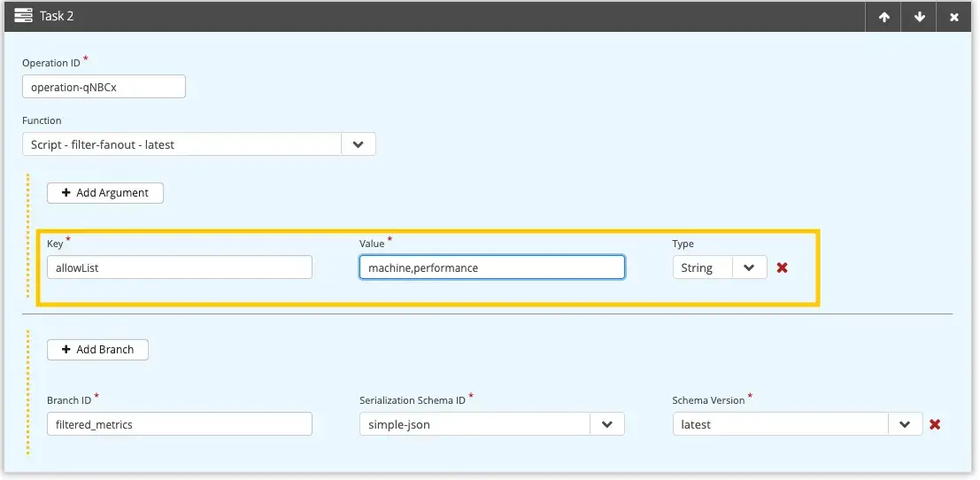Delete the filtered_metrics branch row

[x=935, y=424]
